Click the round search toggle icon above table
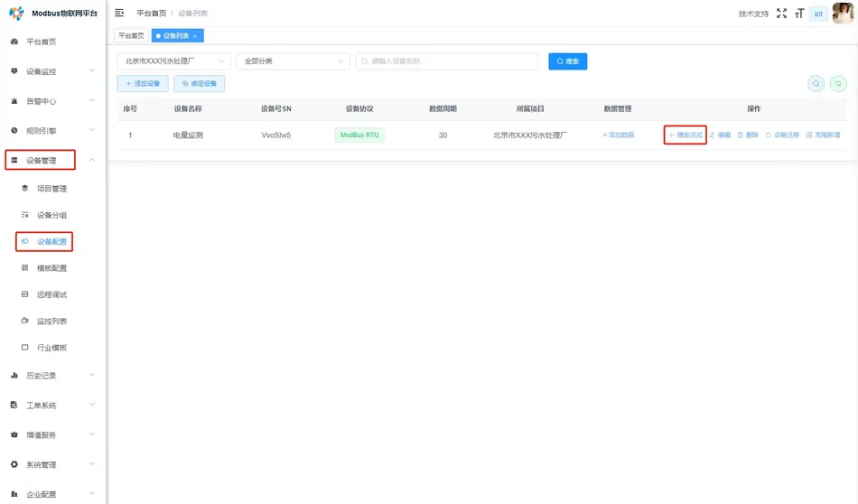Screen dimensions: 858x504 coord(816,84)
